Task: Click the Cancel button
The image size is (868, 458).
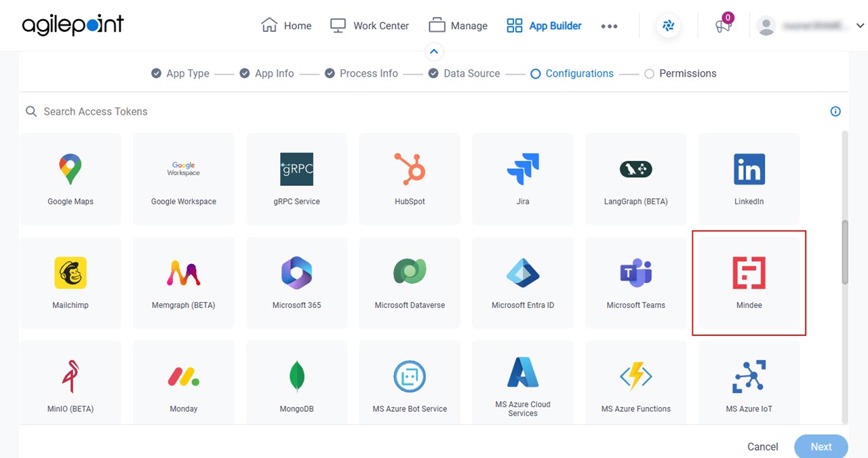Action: point(762,446)
